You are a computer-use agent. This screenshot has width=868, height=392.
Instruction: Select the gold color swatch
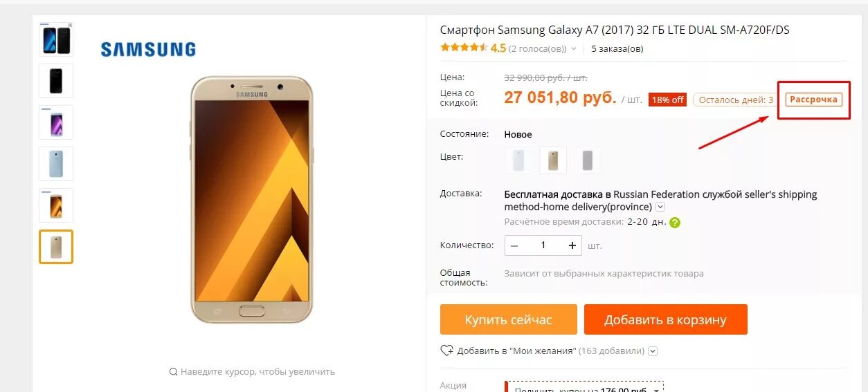(553, 160)
